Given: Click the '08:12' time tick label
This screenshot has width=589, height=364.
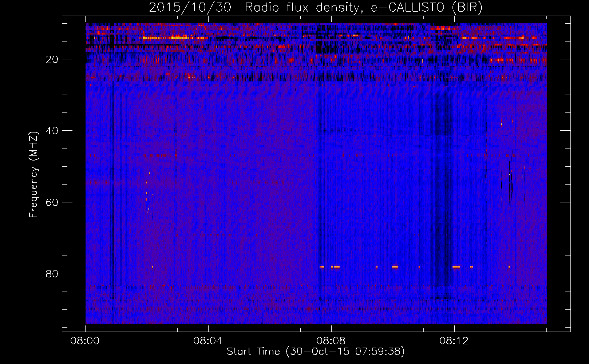Looking at the screenshot, I should click(x=454, y=341).
